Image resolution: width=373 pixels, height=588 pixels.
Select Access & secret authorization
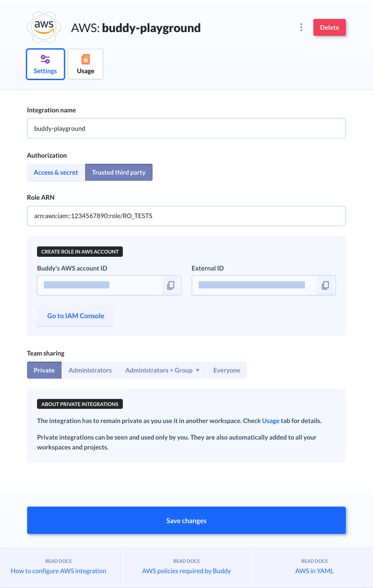pos(56,172)
